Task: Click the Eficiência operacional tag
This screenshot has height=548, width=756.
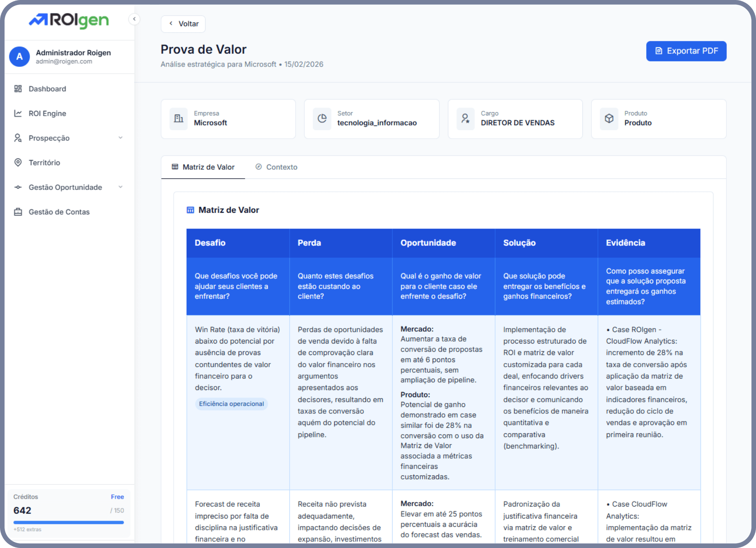Action: (231, 404)
